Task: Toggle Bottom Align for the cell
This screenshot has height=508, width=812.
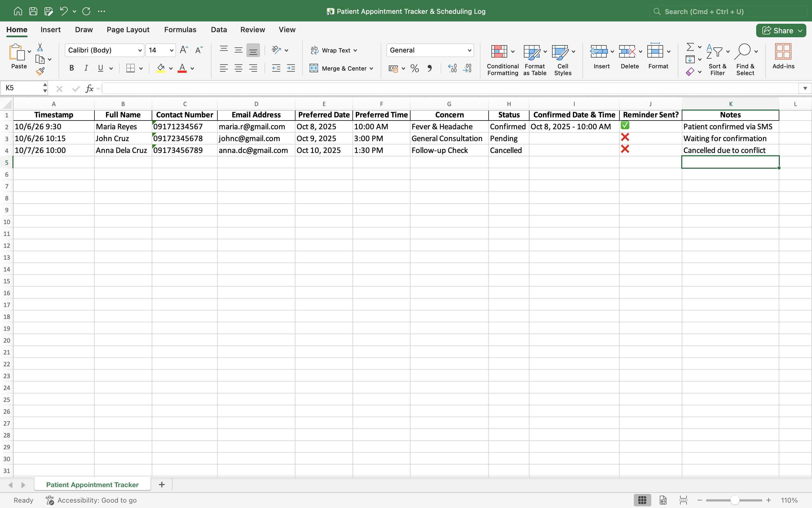Action: click(253, 51)
